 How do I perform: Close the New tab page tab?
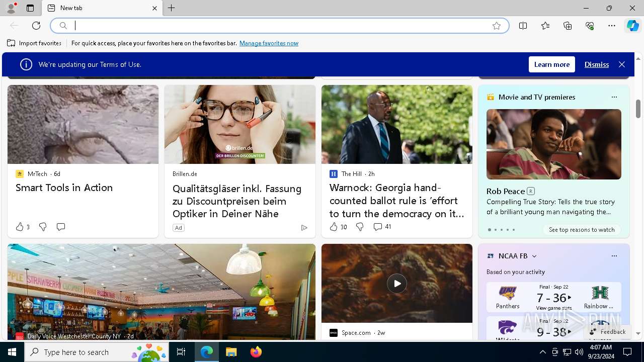(x=154, y=8)
